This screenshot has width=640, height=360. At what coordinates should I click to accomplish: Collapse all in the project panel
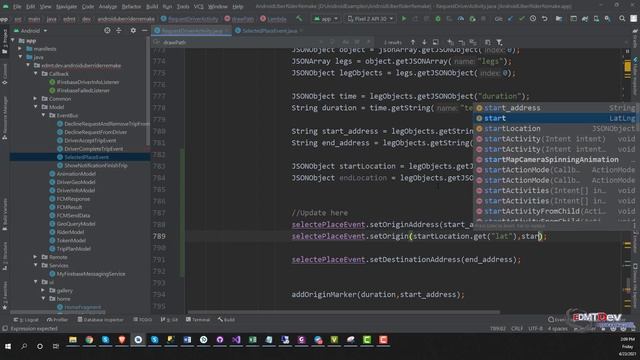click(119, 31)
